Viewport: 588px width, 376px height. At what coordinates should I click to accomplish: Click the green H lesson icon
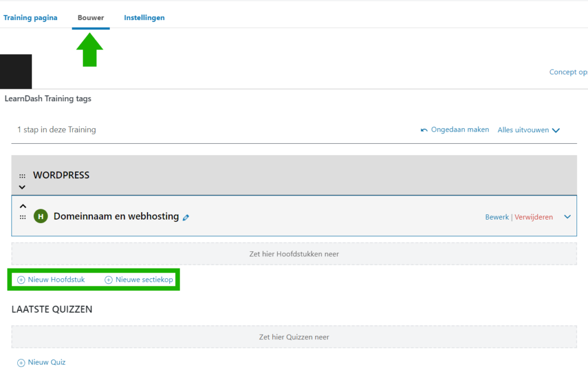pos(40,216)
